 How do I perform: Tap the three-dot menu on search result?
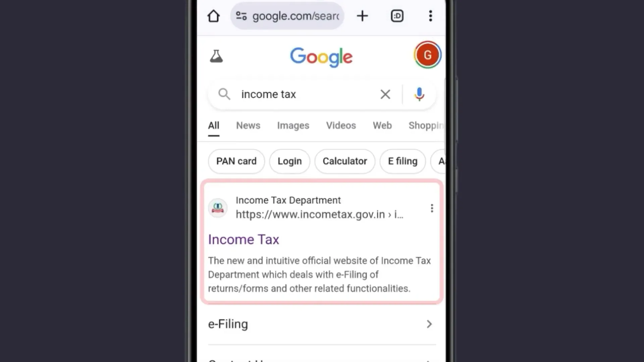click(x=432, y=208)
